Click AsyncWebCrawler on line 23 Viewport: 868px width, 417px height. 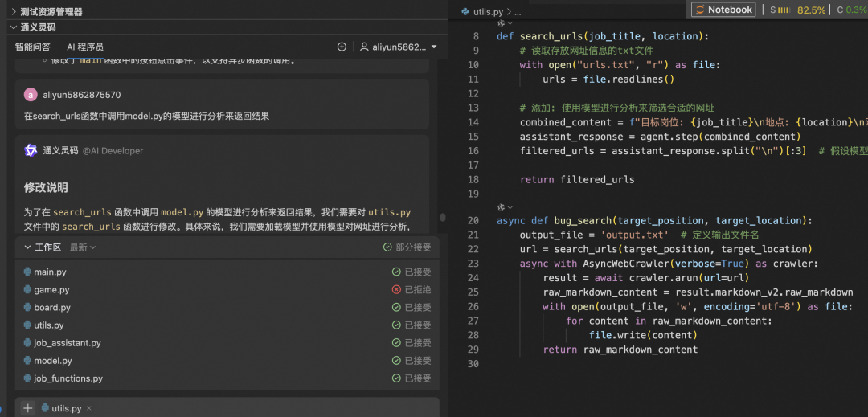coord(625,264)
